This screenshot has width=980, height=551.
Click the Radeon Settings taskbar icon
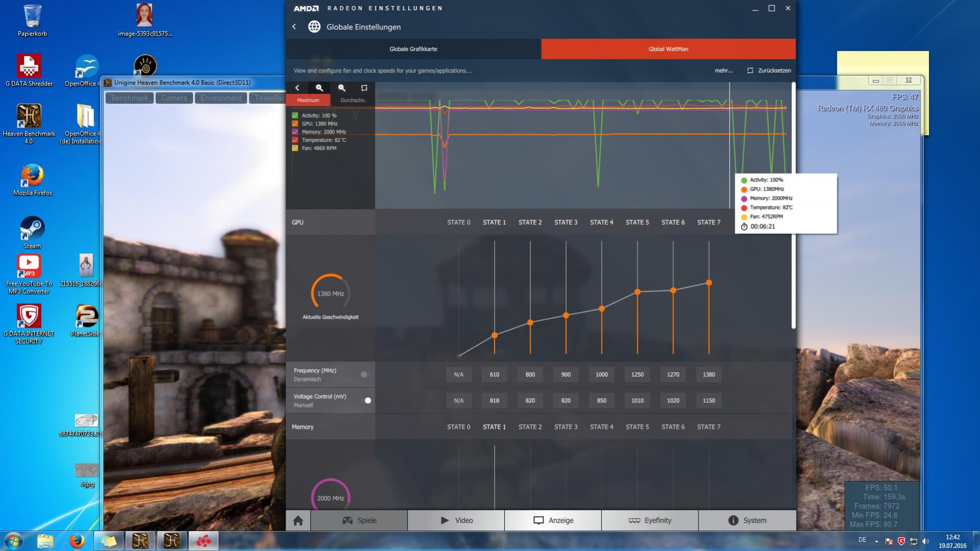coord(203,541)
